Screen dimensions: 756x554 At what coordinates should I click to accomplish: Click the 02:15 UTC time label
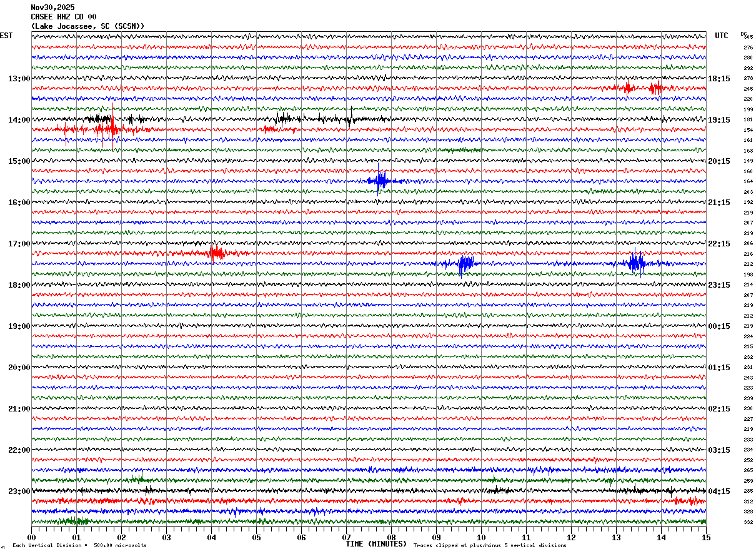(719, 409)
